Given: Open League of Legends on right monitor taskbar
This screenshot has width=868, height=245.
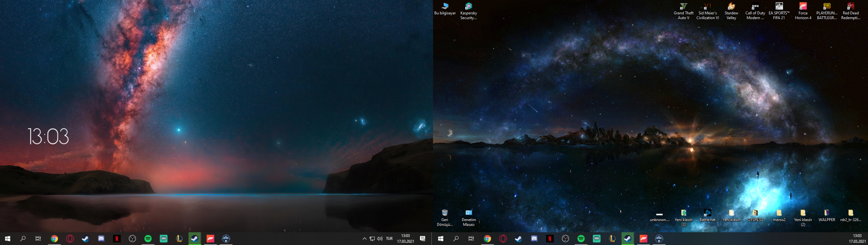Looking at the screenshot, I should pyautogui.click(x=612, y=239).
